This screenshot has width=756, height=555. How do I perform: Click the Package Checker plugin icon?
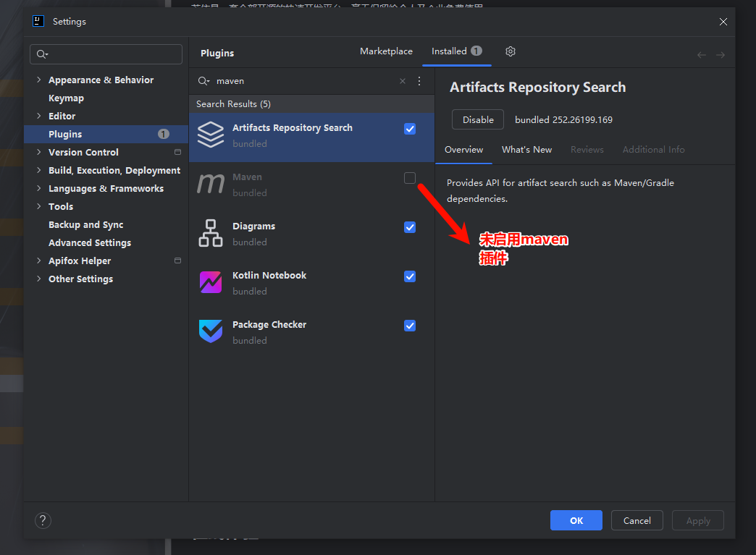[x=211, y=331]
